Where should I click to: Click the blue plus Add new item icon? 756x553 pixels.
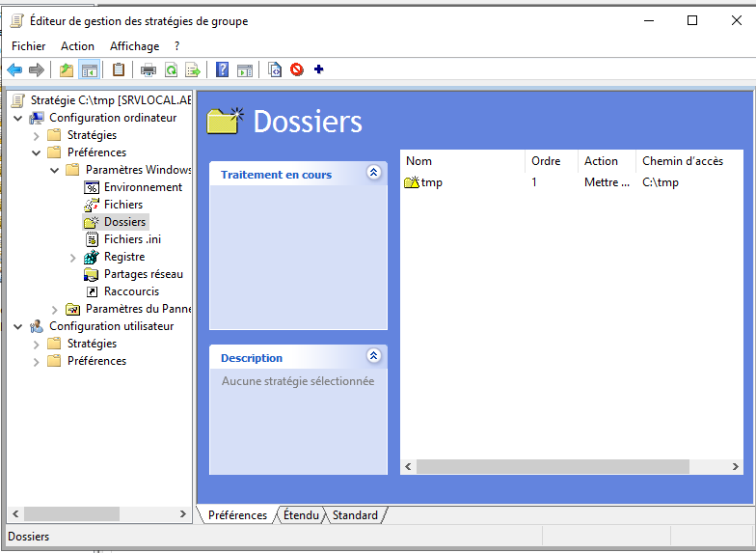(x=319, y=69)
